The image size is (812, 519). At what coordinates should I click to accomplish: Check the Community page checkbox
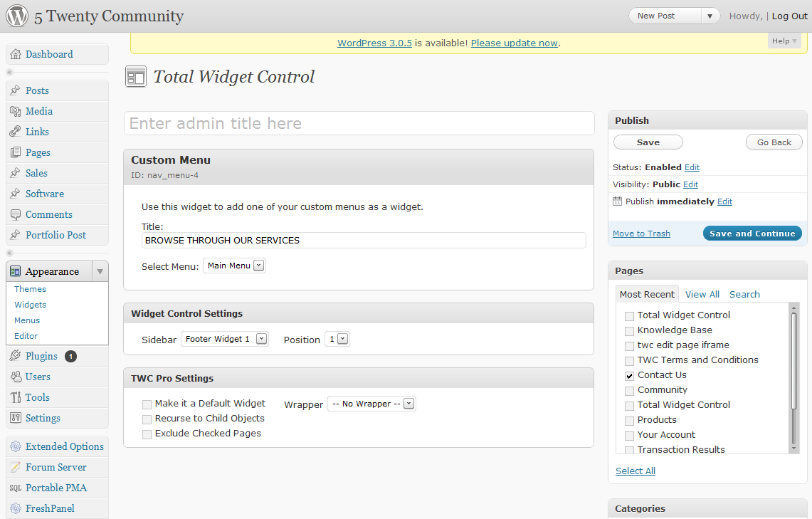click(629, 391)
